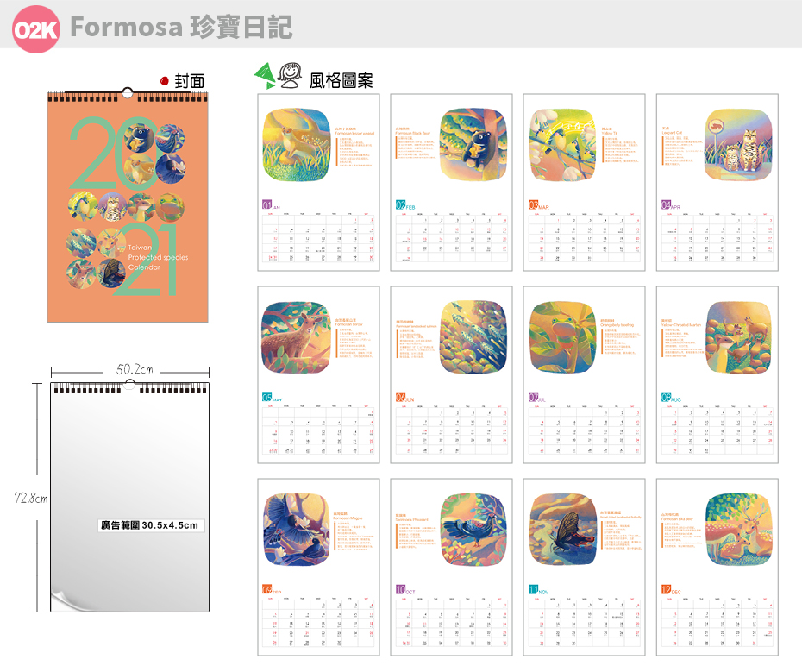View the November butterfly calendar page
This screenshot has height=672, width=802.
coord(584,567)
